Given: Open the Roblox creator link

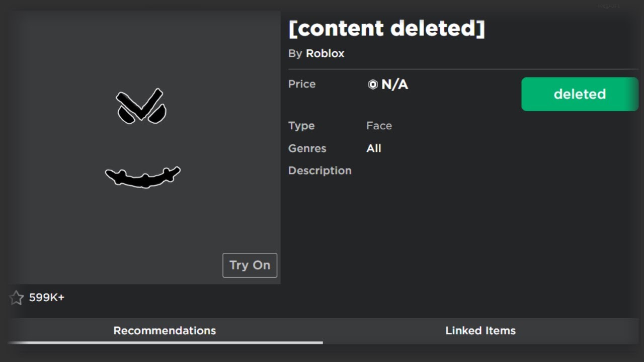Looking at the screenshot, I should [325, 53].
